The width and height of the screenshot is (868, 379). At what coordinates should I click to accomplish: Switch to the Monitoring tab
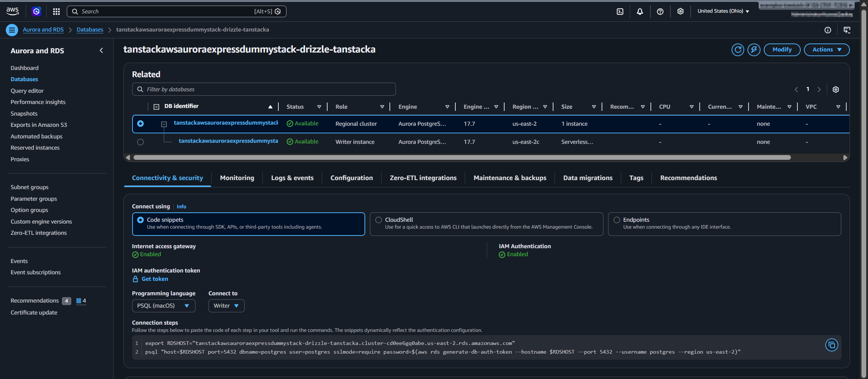pyautogui.click(x=237, y=178)
